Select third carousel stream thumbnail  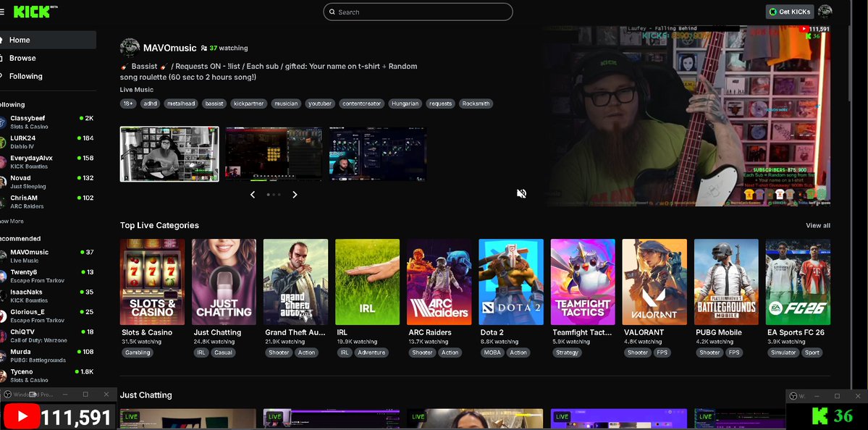click(x=378, y=154)
